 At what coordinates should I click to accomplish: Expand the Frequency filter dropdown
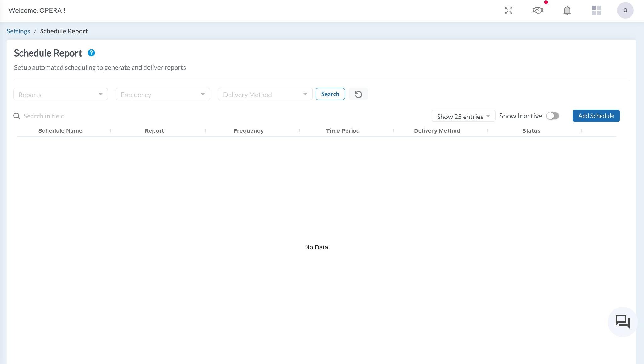tap(163, 94)
